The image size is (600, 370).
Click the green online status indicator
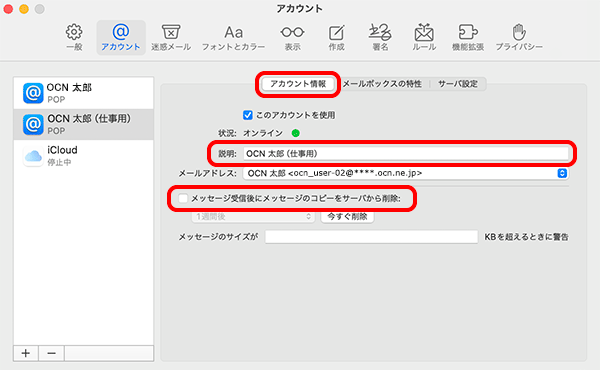point(295,133)
